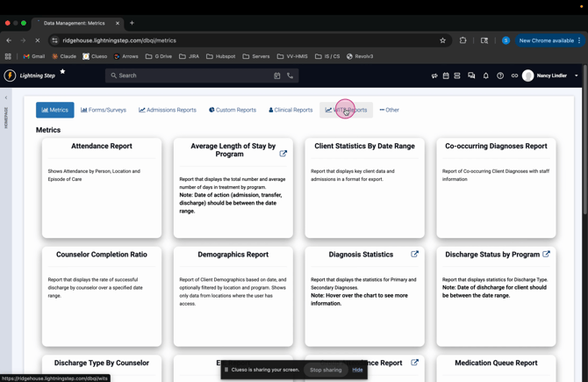Expand the Other reports menu
588x382 pixels.
[389, 110]
